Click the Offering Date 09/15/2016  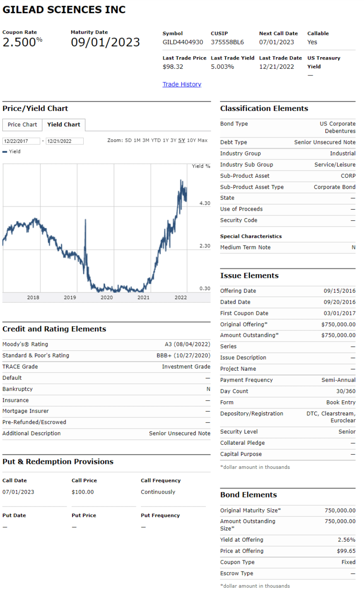pyautogui.click(x=340, y=291)
